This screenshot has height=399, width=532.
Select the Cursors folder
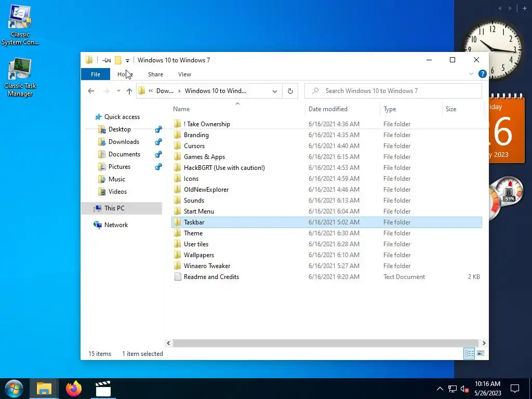tap(326, 146)
